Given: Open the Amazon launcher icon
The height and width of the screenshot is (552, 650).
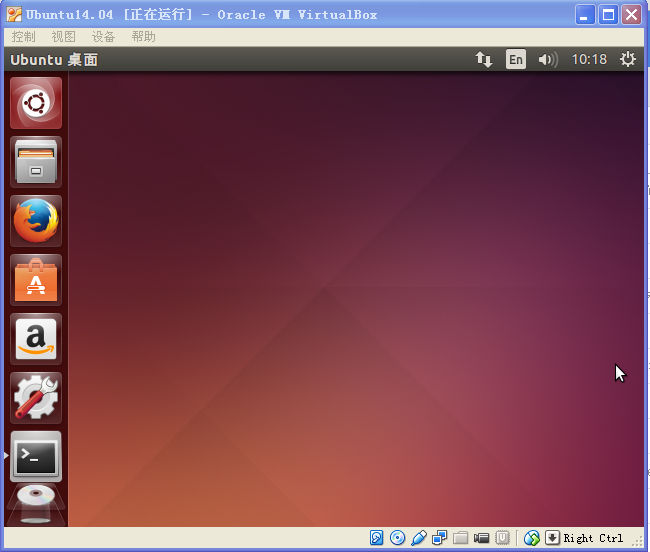Looking at the screenshot, I should [36, 339].
